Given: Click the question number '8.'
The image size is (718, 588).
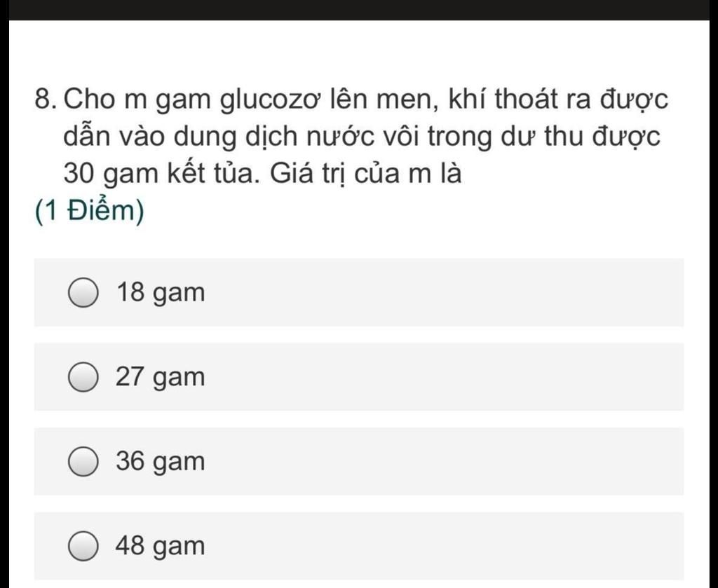Looking at the screenshot, I should click(x=46, y=100).
